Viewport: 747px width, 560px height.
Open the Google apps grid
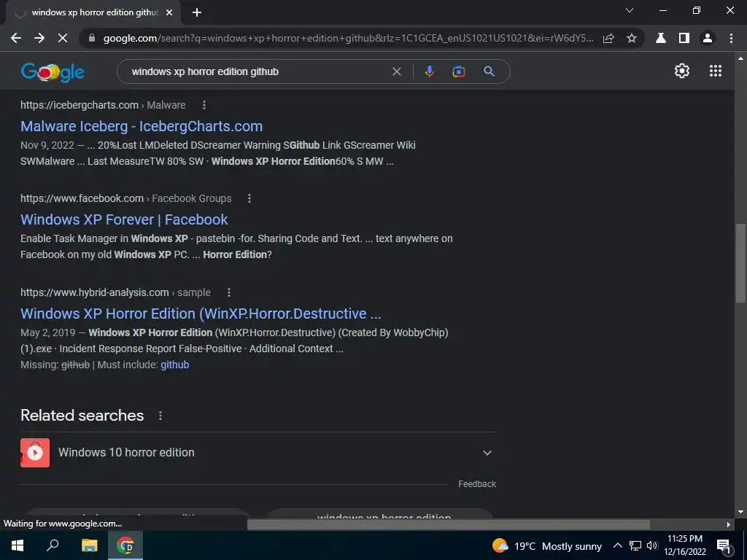pyautogui.click(x=716, y=71)
